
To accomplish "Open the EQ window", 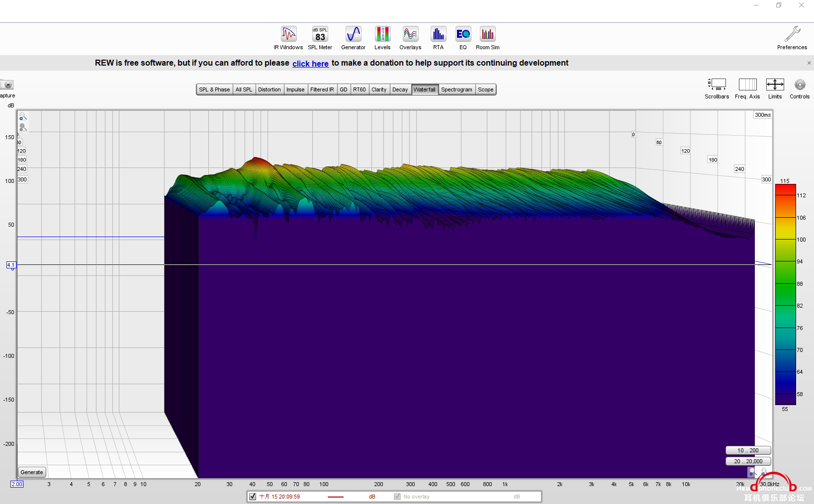I will click(x=463, y=38).
